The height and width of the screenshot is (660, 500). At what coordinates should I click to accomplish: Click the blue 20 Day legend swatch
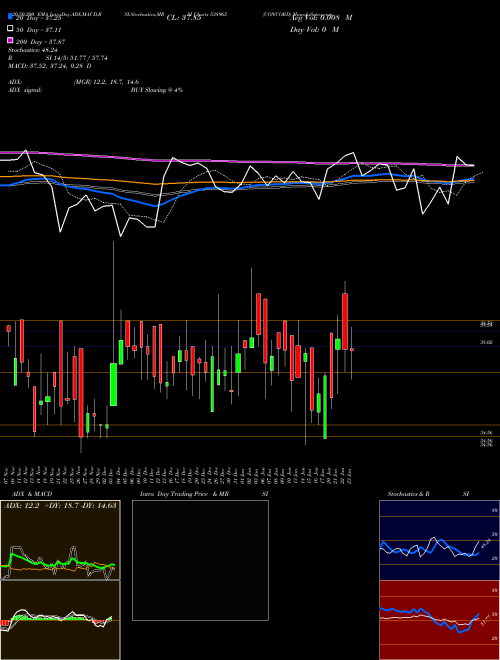[10, 17]
